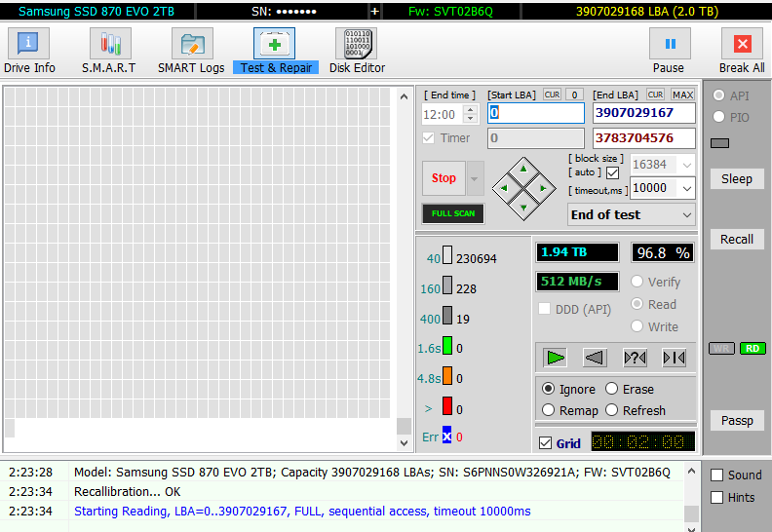Select the Erase radio option
Screen dimensions: 772x532
[611, 389]
